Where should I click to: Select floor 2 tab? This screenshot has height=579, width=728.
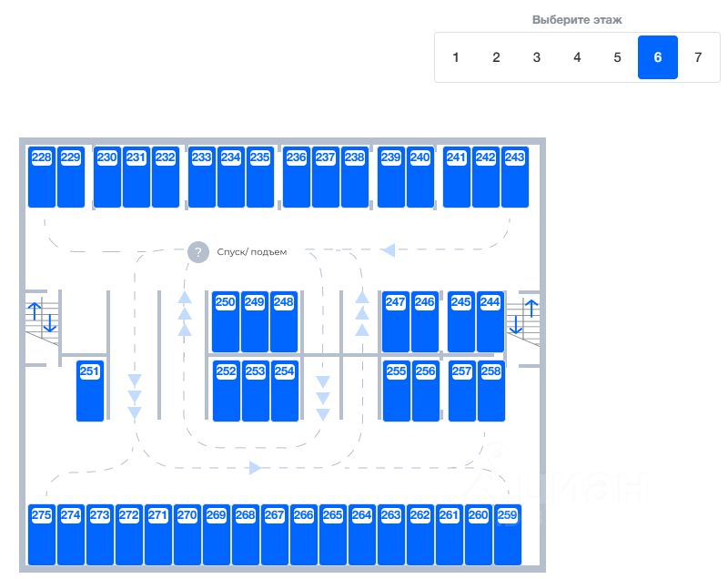pos(496,57)
